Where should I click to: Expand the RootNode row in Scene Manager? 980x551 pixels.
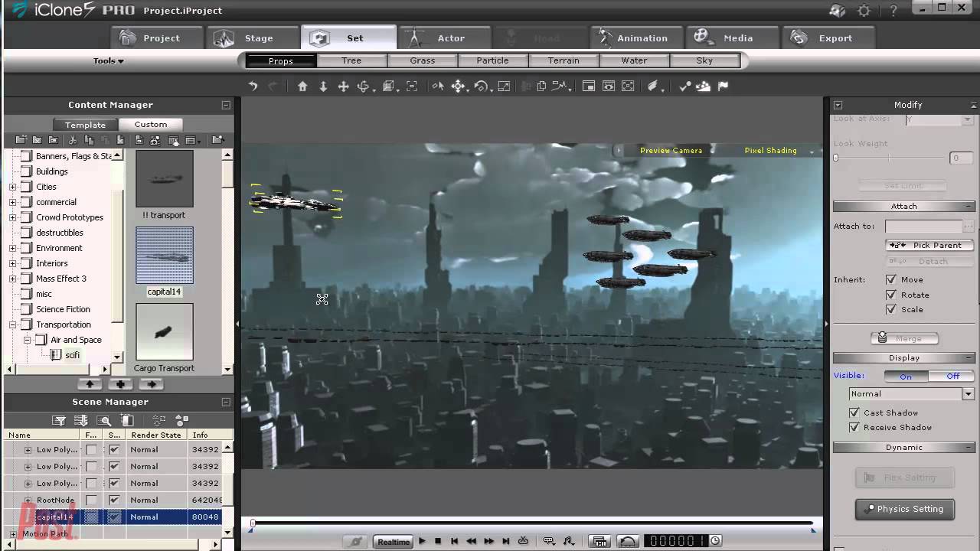point(28,500)
